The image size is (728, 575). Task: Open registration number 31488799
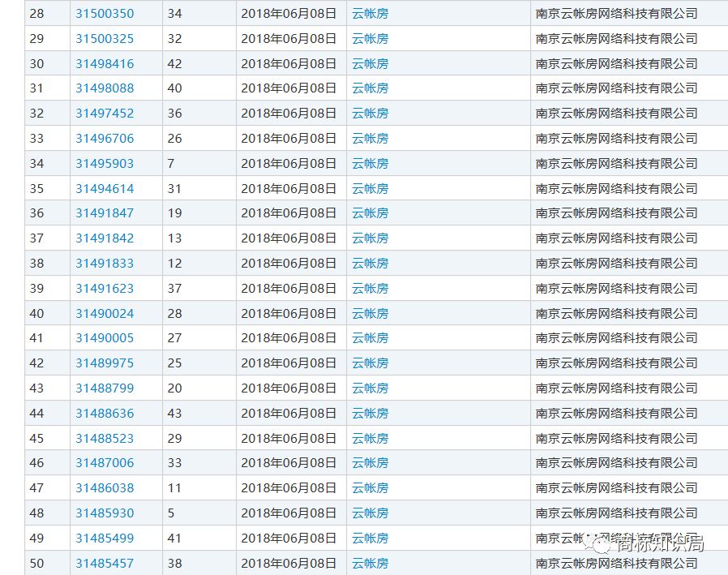(105, 388)
